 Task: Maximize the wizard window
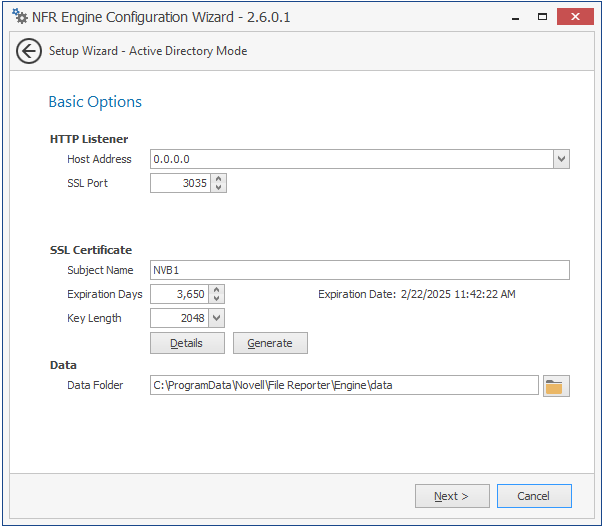(x=542, y=17)
